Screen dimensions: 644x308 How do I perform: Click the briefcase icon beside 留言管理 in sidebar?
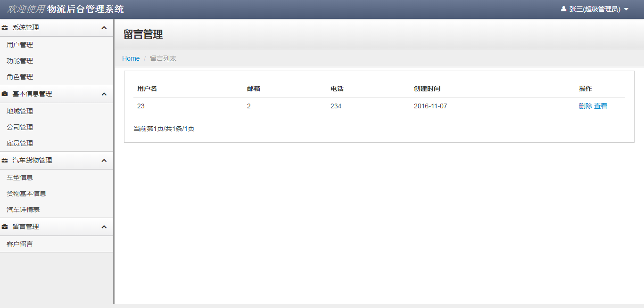click(x=5, y=227)
